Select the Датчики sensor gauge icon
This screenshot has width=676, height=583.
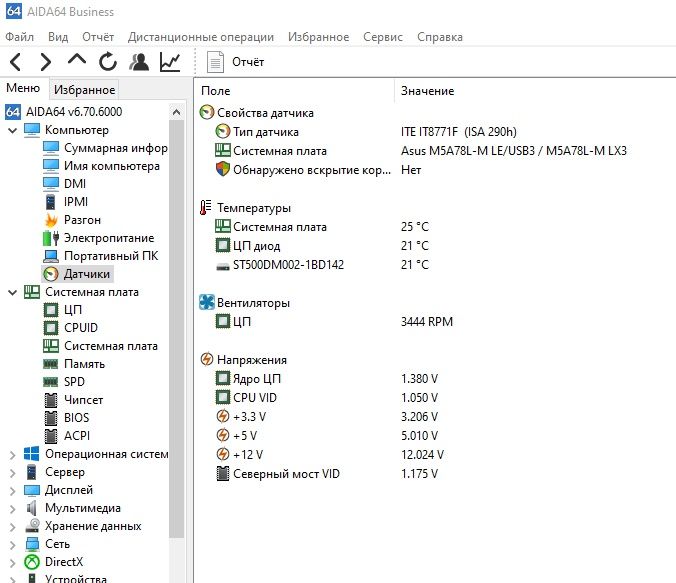(x=51, y=274)
